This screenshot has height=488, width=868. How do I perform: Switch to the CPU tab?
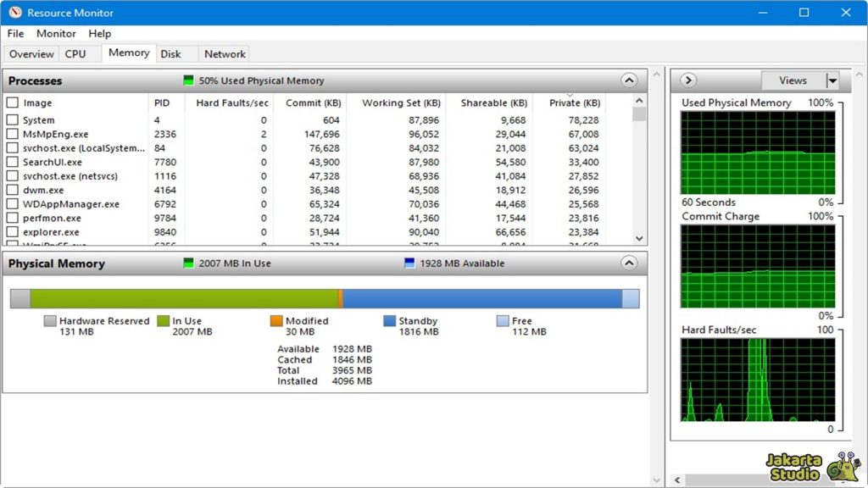76,53
